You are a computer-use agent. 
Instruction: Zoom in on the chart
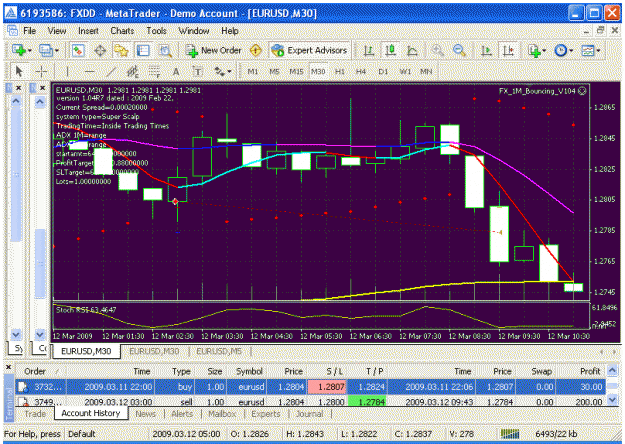[x=438, y=51]
